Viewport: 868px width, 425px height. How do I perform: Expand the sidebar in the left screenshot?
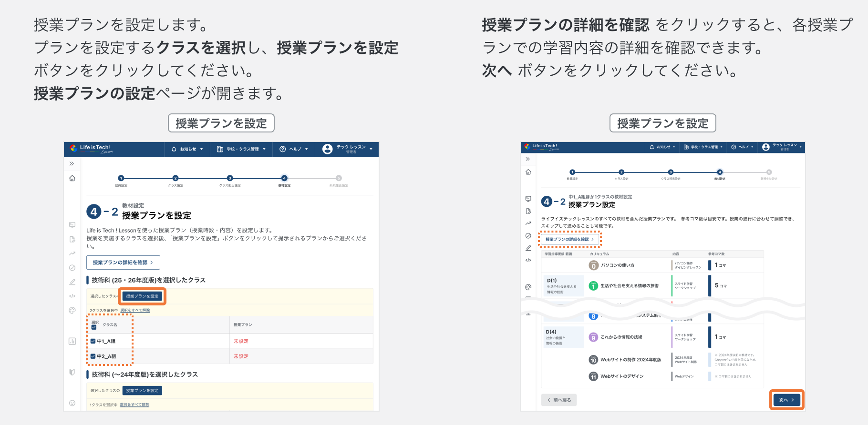pos(72,163)
